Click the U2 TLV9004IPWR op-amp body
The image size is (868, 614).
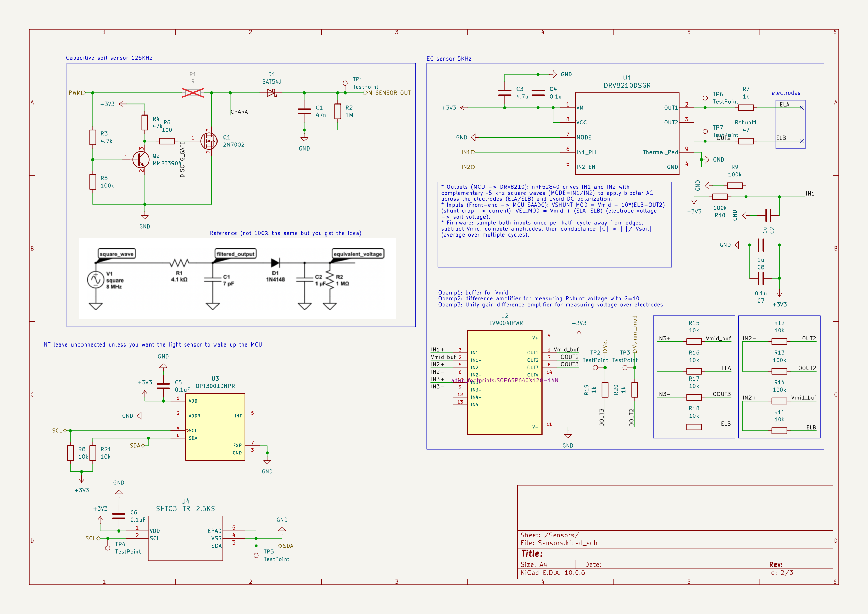[505, 383]
